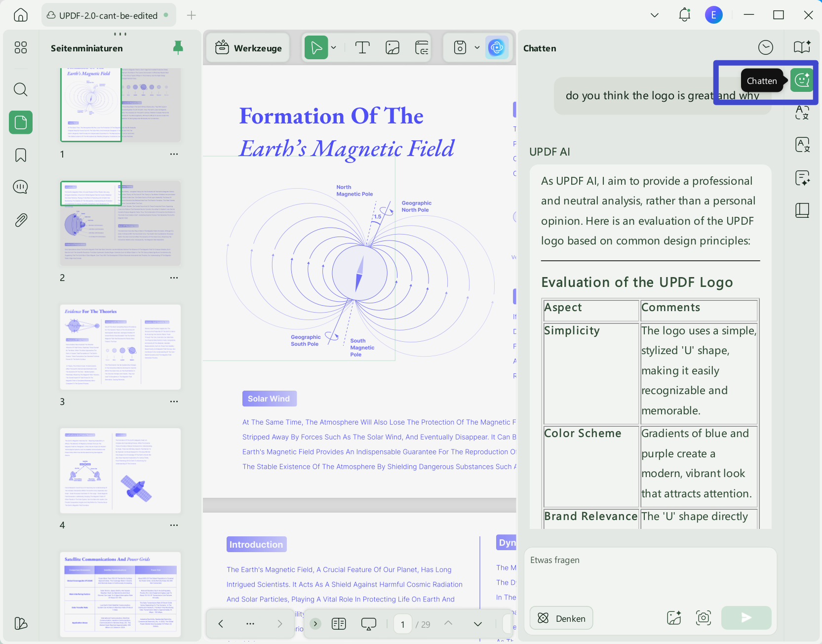Viewport: 822px width, 644px height.
Task: Open page 1 thumbnail
Action: (120, 105)
